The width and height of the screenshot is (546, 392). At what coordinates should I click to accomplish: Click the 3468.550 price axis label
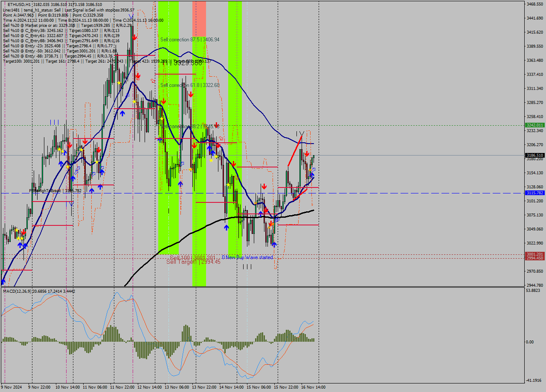pos(534,4)
